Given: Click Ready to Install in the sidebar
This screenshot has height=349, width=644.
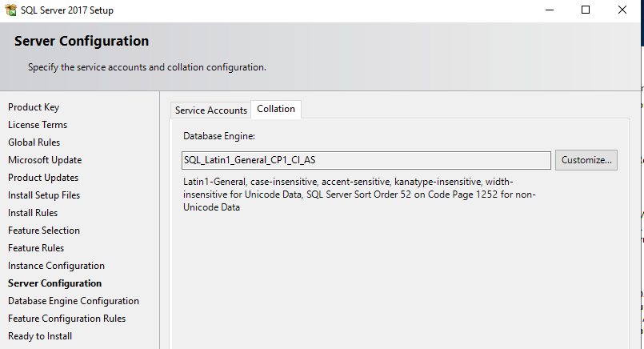Looking at the screenshot, I should coord(40,336).
